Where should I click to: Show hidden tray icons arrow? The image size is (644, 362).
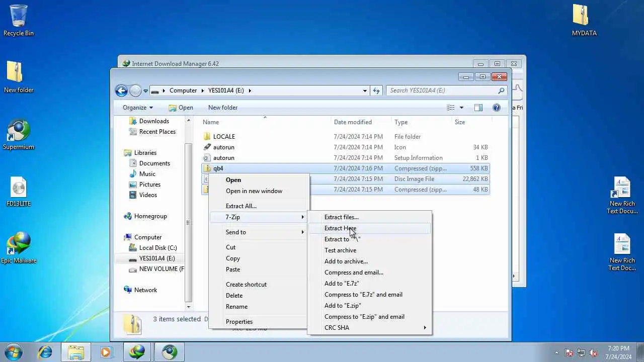(x=556, y=352)
